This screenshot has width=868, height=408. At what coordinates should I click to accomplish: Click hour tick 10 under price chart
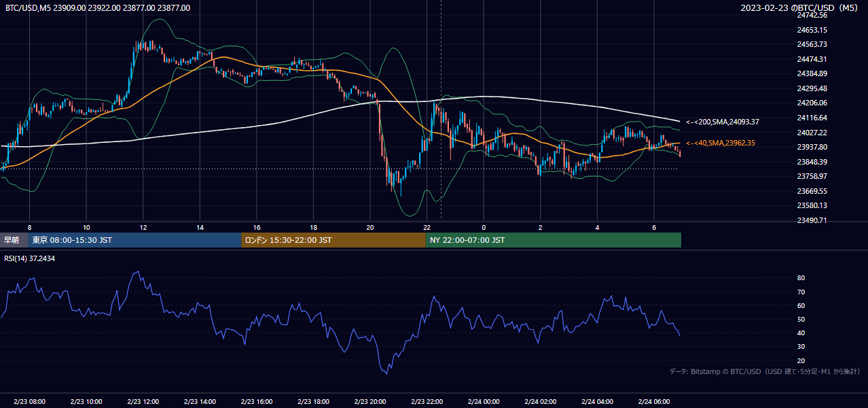(86, 227)
